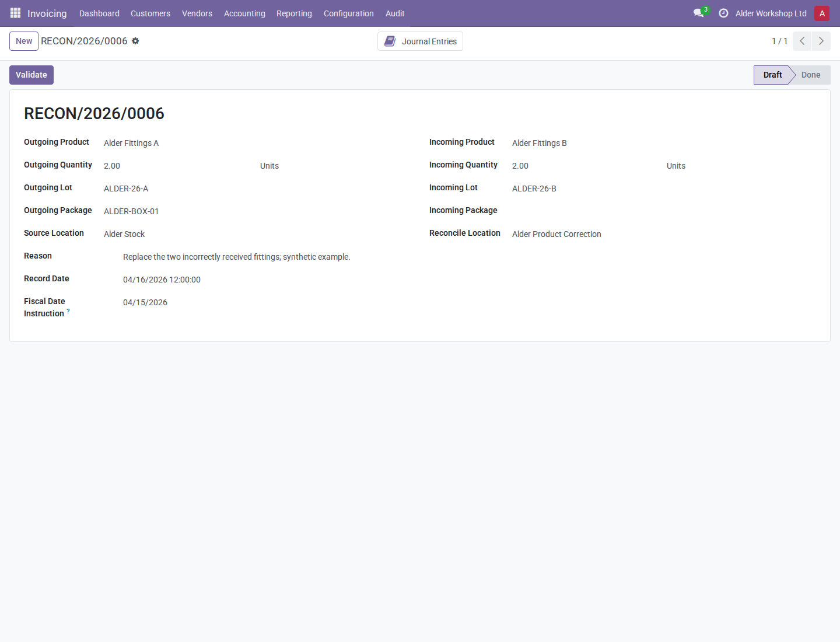This screenshot has width=840, height=642.
Task: Click the empty Incoming Package field
Action: tap(664, 211)
